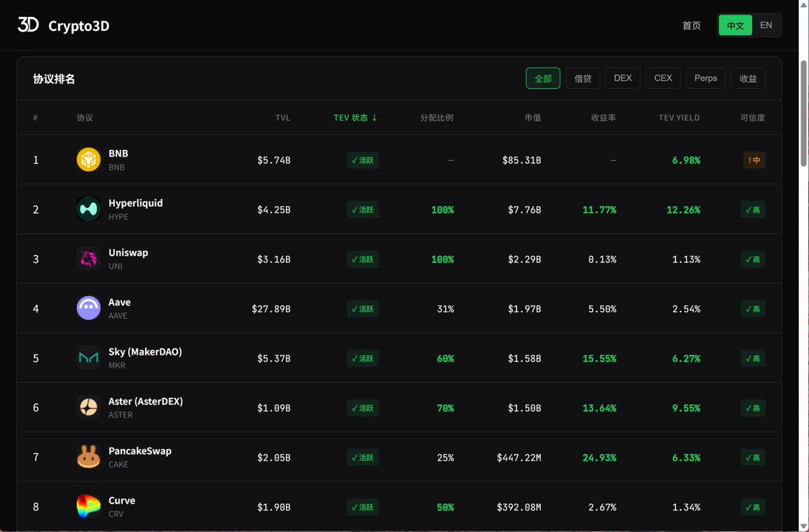Click the 高 credibility badge for Aave

click(x=752, y=309)
